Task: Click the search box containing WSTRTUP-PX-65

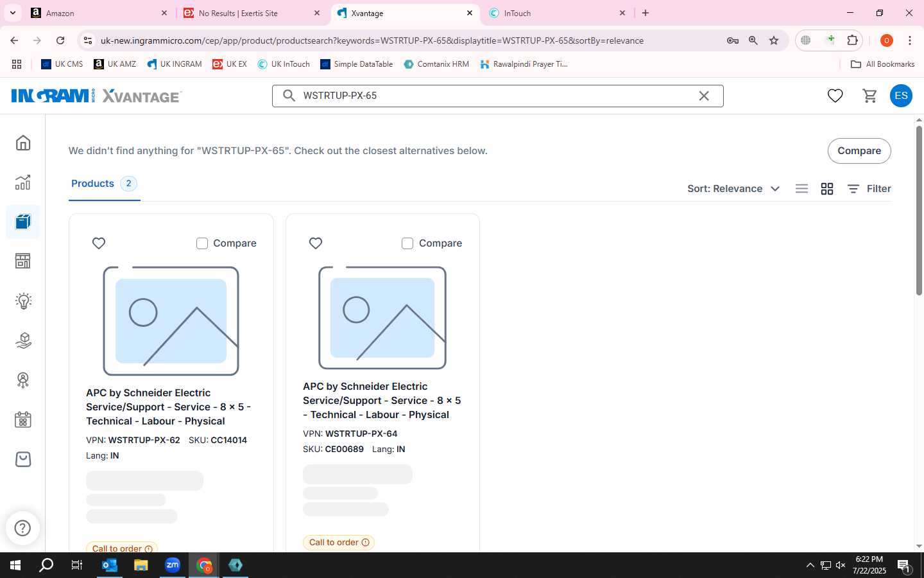Action: (497, 96)
